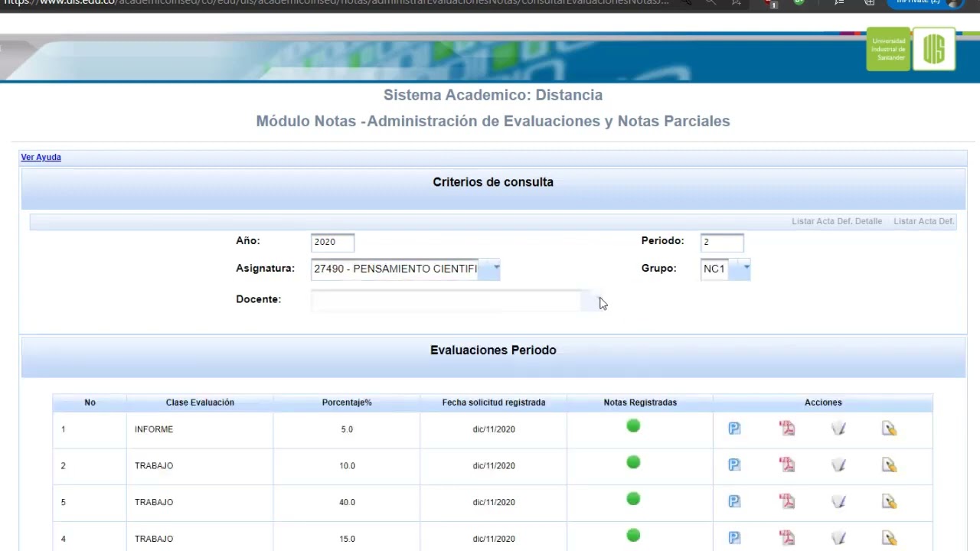Image resolution: width=980 pixels, height=551 pixels.
Task: Click the edit document icon in INFORME row
Action: point(889,429)
